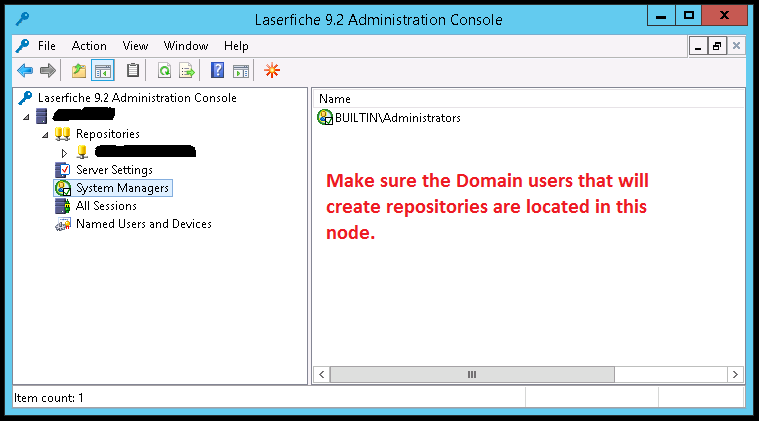Viewport: 759px width, 421px height.
Task: Open the File menu
Action: coord(46,46)
